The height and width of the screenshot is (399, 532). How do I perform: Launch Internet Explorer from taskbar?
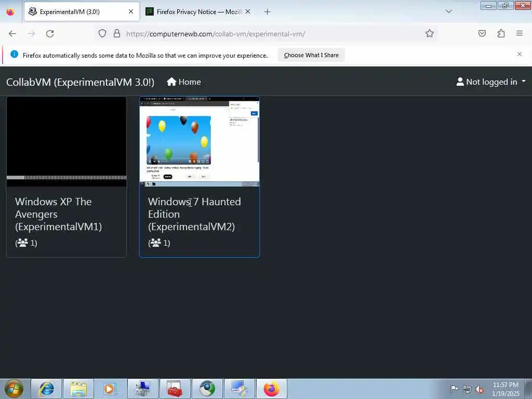[46, 389]
